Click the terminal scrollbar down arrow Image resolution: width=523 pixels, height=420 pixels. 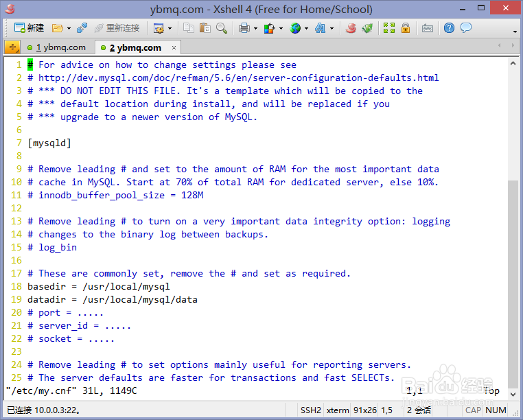pos(513,395)
